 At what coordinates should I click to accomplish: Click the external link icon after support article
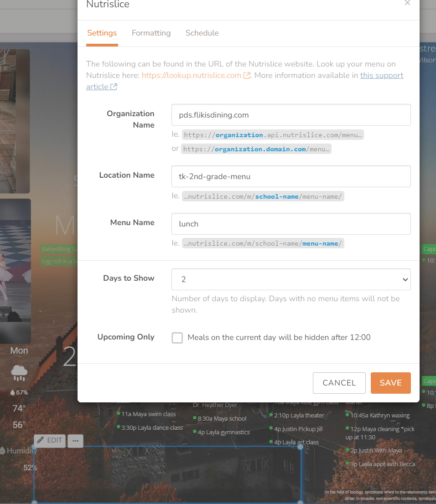click(x=114, y=87)
